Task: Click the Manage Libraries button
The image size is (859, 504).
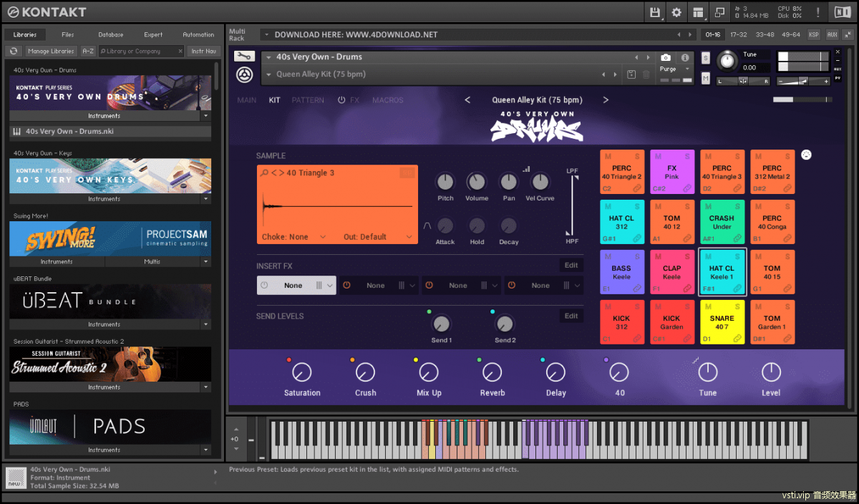Action: tap(51, 51)
